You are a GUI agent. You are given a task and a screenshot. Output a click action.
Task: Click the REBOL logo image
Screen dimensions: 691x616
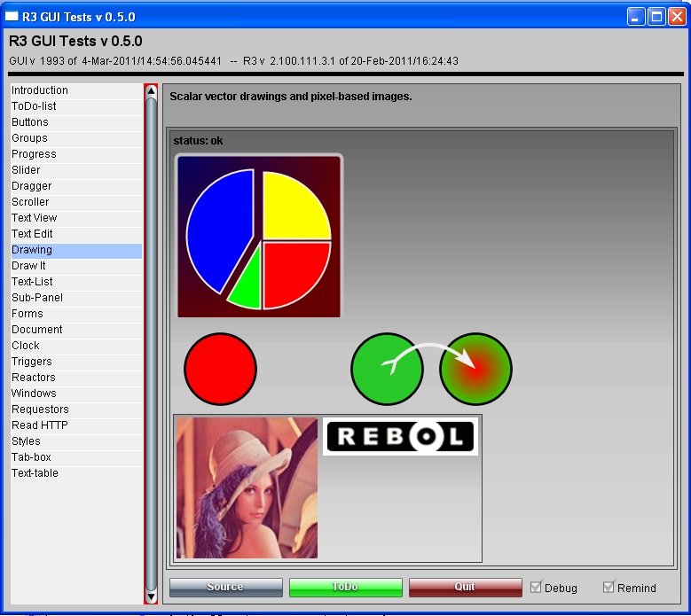(400, 436)
